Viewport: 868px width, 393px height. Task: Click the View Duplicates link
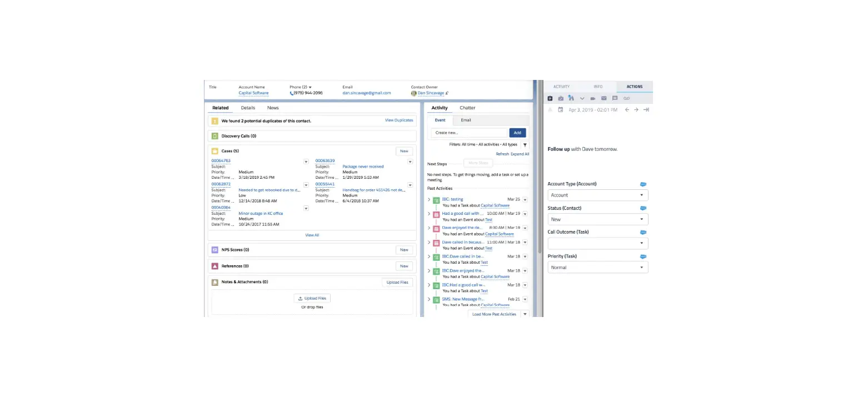click(399, 120)
